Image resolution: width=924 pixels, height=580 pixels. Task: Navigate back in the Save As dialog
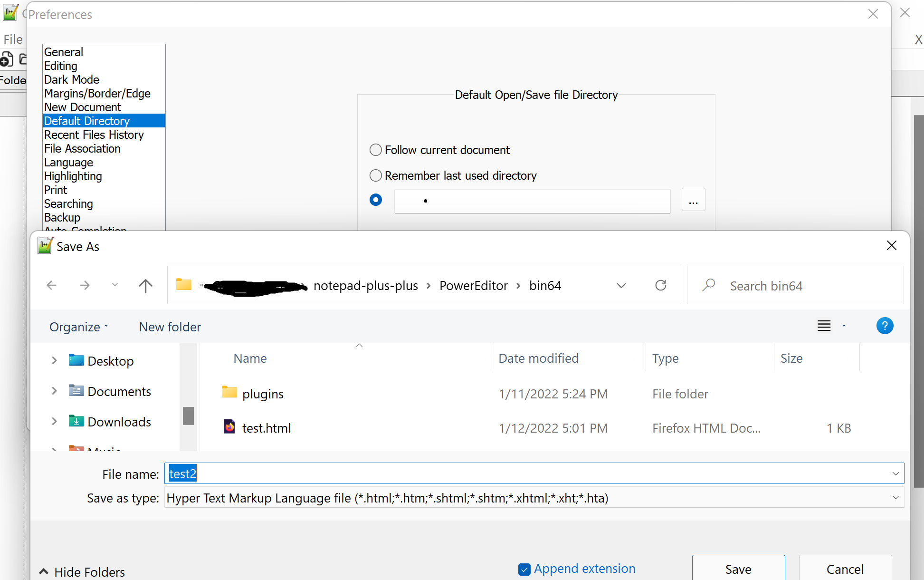point(51,285)
